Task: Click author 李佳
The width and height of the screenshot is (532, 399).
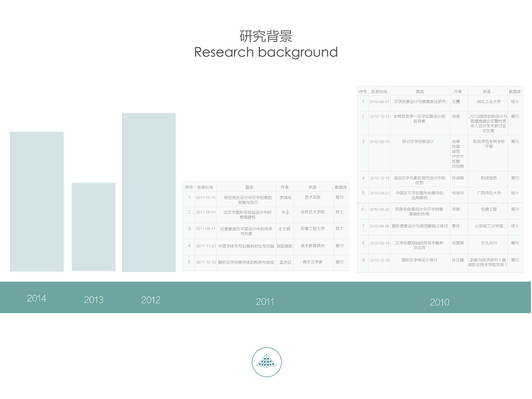Action: 456,226
